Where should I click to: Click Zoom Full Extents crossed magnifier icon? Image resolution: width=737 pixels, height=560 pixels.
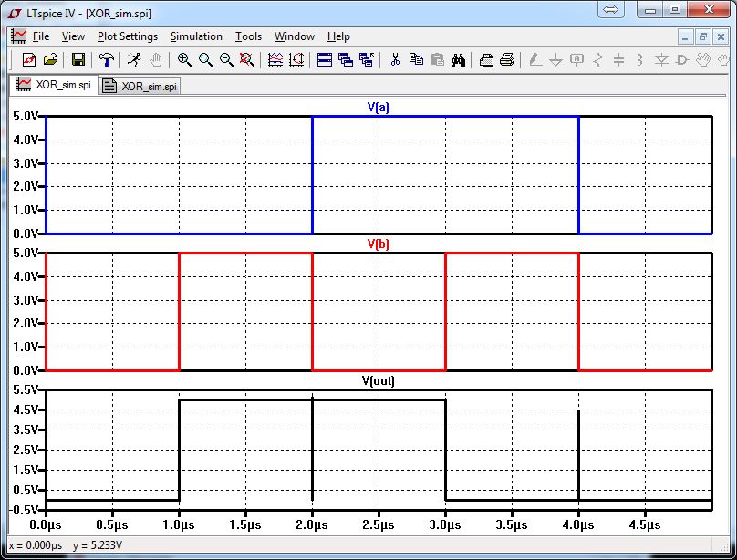click(247, 59)
